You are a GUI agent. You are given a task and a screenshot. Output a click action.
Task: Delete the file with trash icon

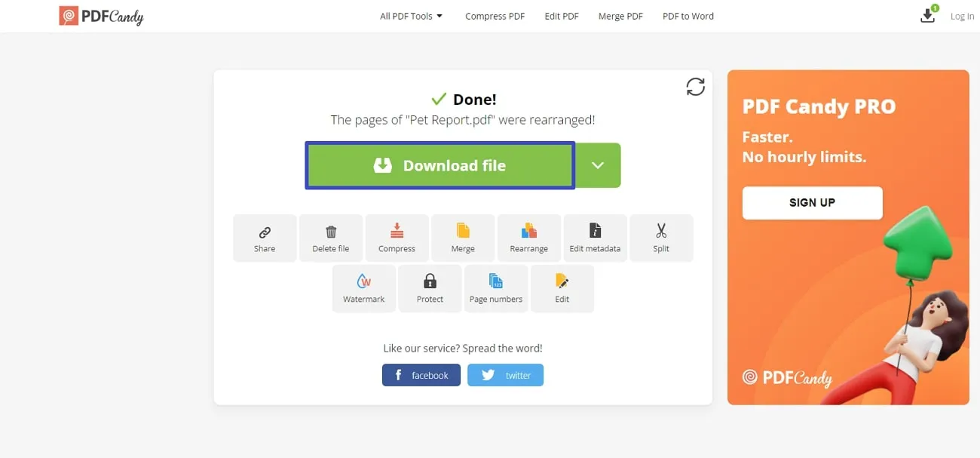331,238
